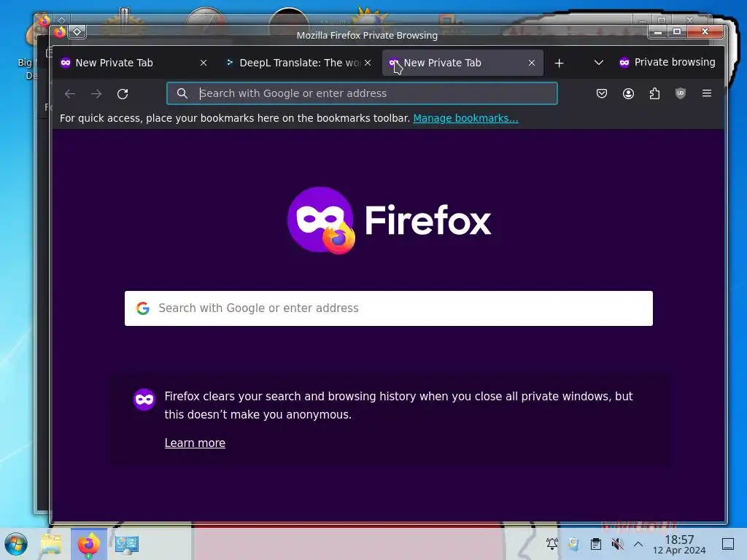
Task: Open the uBlock Origin shield icon
Action: tap(681, 93)
